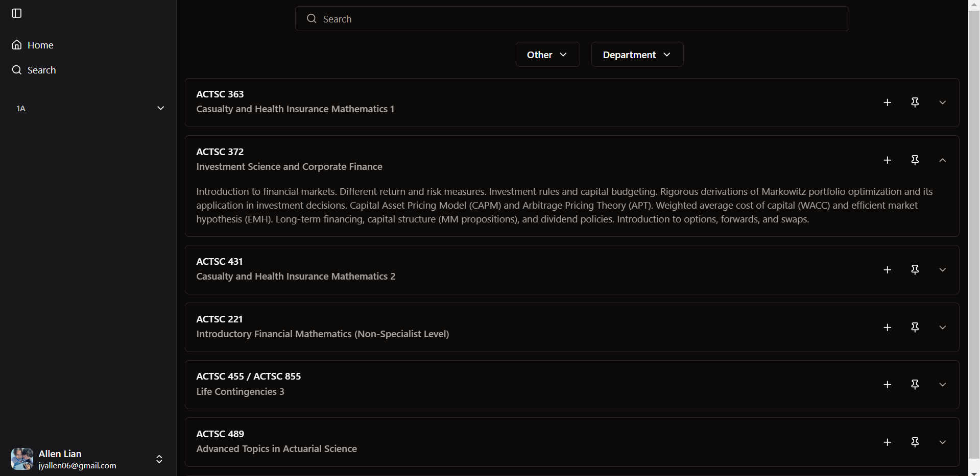Click the 'Life Contingencies 3' title
980x476 pixels.
click(x=240, y=392)
